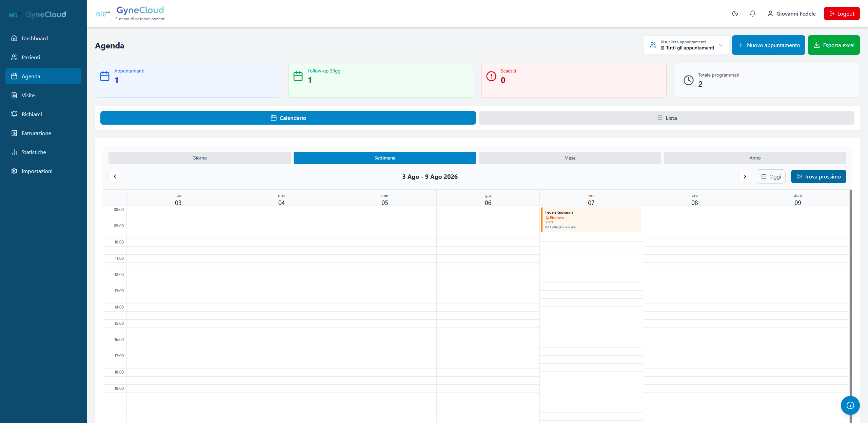Viewport: 868px width, 423px height.
Task: Switch to Lista view
Action: click(666, 118)
